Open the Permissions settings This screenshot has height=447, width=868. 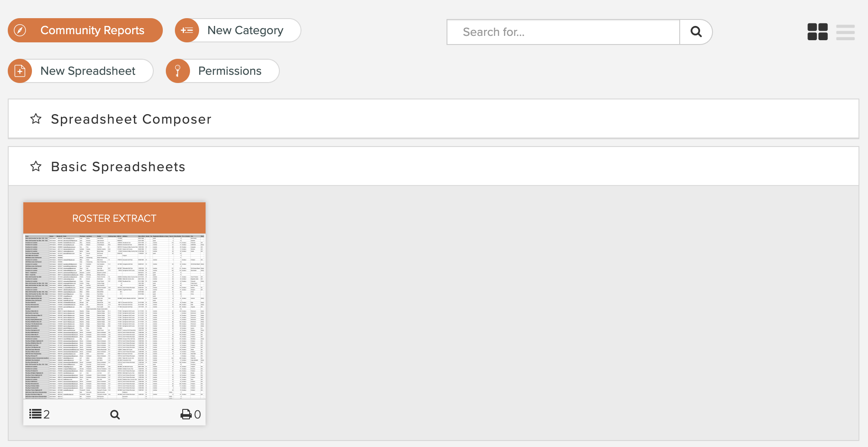point(223,71)
